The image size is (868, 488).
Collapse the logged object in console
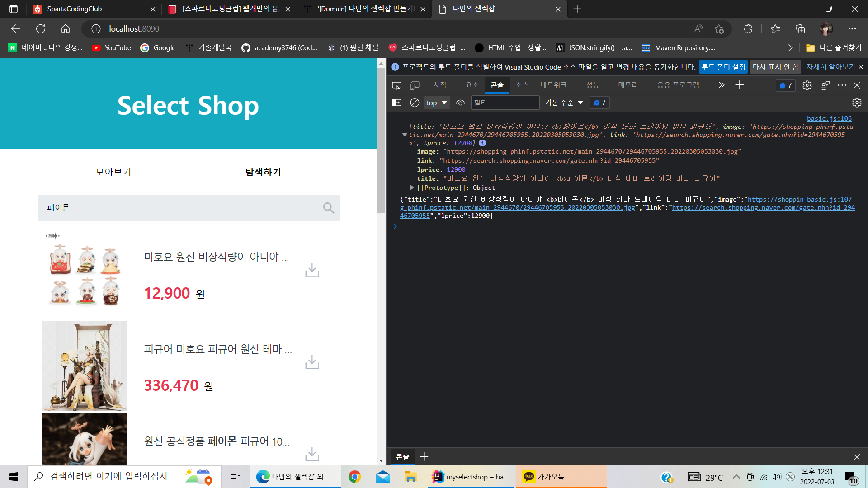[405, 135]
